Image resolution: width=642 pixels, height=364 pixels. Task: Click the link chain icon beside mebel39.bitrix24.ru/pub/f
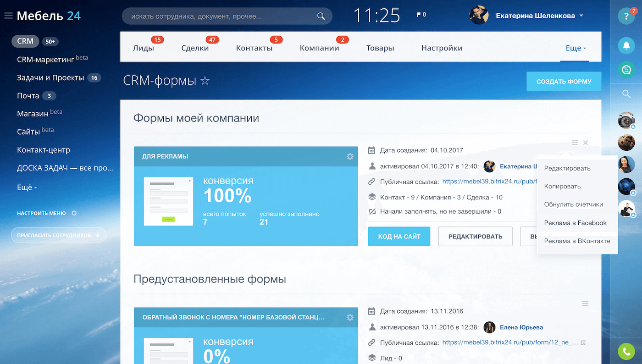(x=372, y=182)
